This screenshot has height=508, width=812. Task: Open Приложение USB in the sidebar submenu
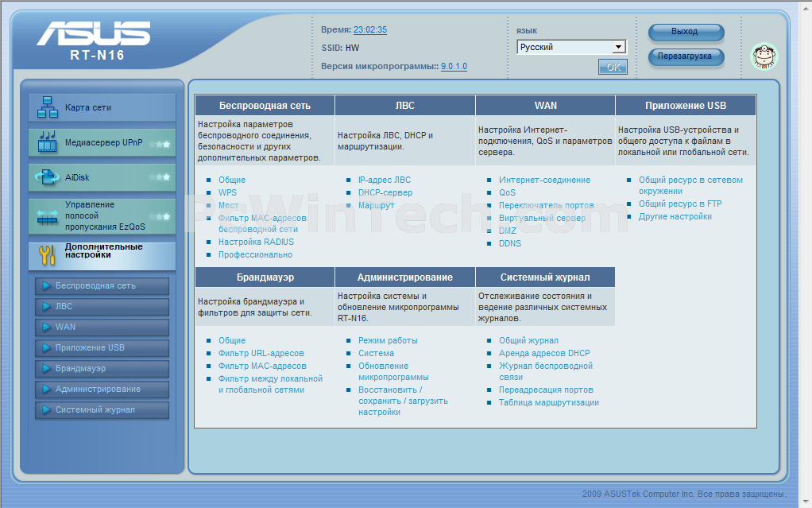102,348
